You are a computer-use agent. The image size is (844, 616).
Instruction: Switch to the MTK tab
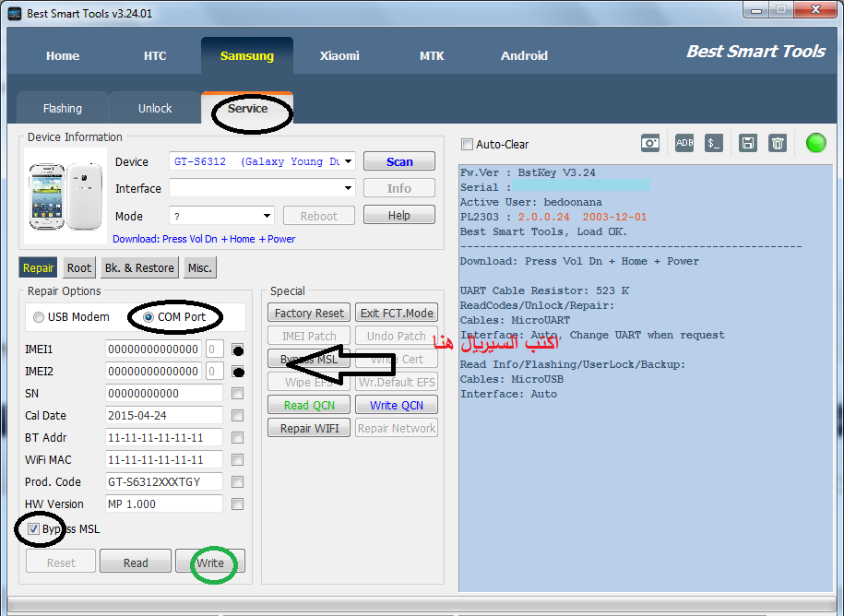pos(432,56)
